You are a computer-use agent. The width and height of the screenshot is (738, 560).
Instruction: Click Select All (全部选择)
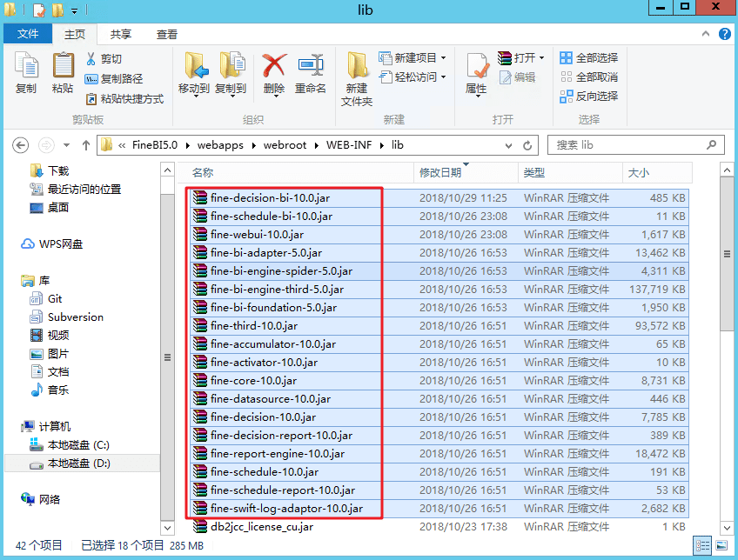588,58
